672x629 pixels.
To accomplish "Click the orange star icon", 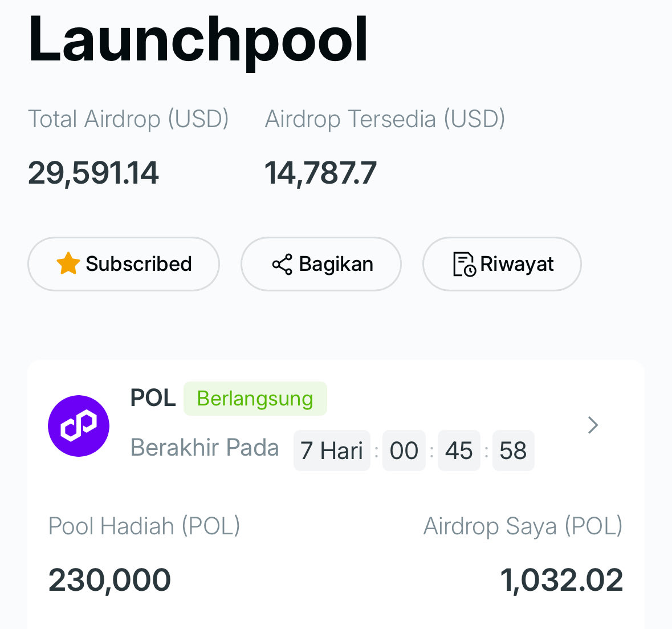I will pos(68,263).
